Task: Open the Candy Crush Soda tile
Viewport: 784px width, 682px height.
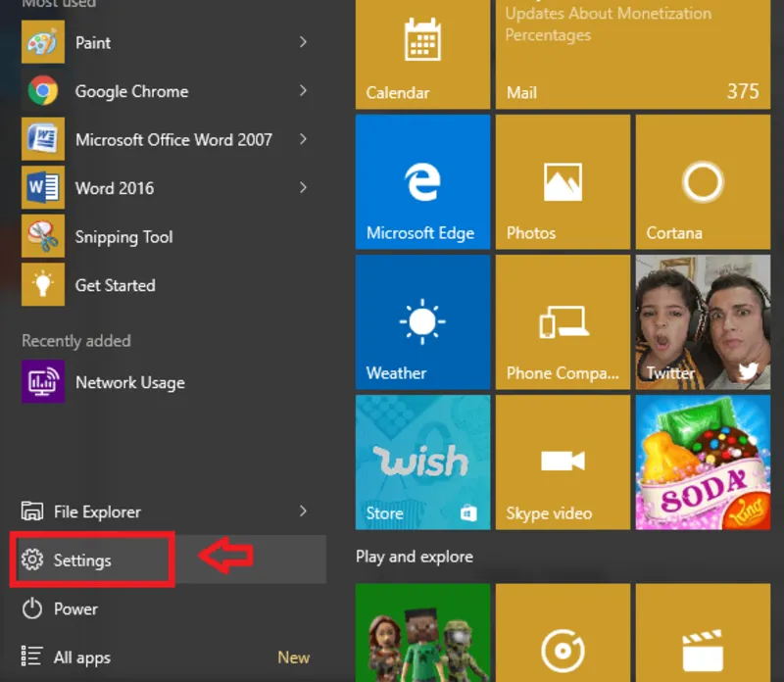Action: click(702, 462)
